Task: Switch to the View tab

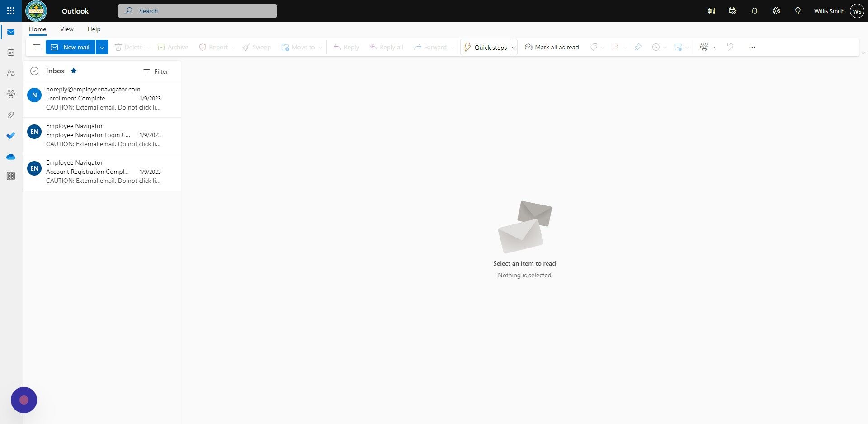Action: point(66,29)
